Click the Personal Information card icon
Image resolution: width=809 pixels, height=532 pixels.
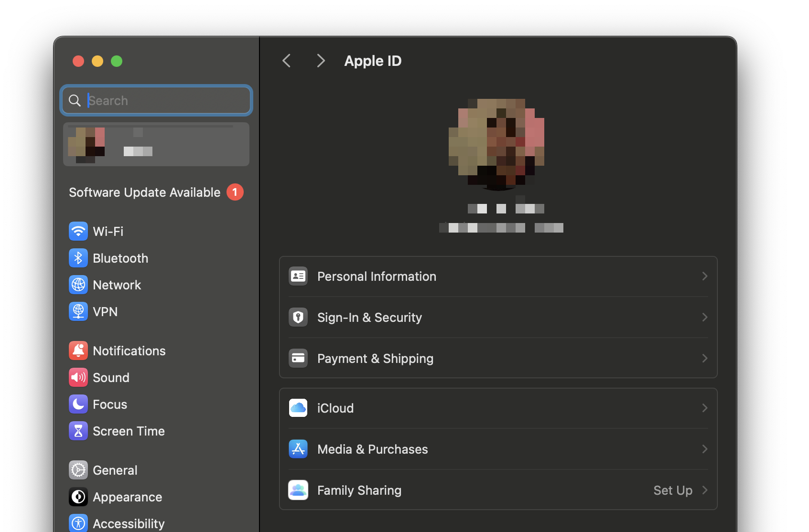tap(298, 276)
